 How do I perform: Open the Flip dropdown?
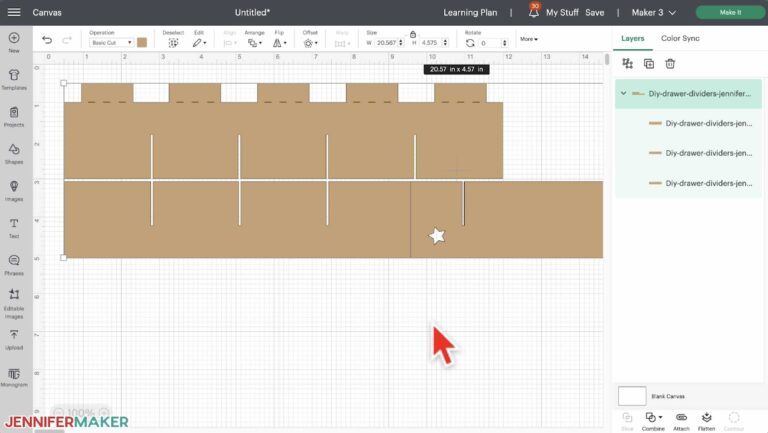pyautogui.click(x=279, y=43)
